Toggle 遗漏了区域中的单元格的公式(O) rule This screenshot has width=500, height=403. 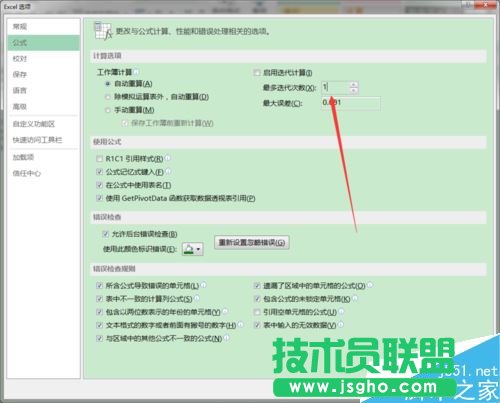(x=257, y=286)
